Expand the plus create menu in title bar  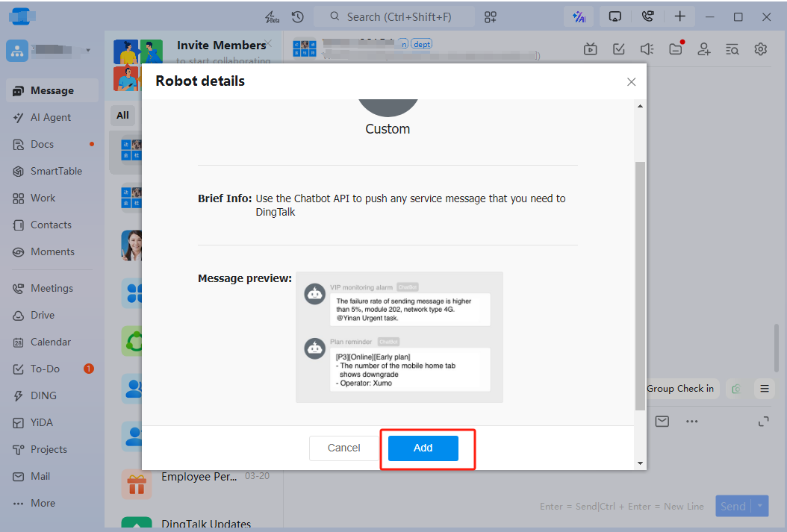679,16
